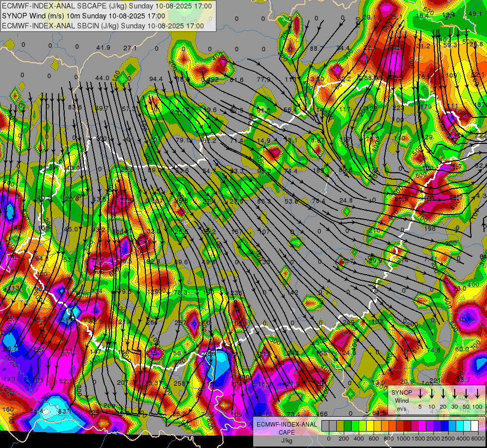Click the 143 value at lower left

(10, 379)
